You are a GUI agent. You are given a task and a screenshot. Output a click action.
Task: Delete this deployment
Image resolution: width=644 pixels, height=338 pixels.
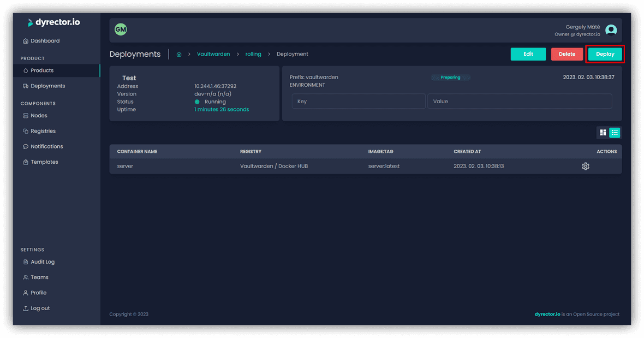tap(567, 54)
